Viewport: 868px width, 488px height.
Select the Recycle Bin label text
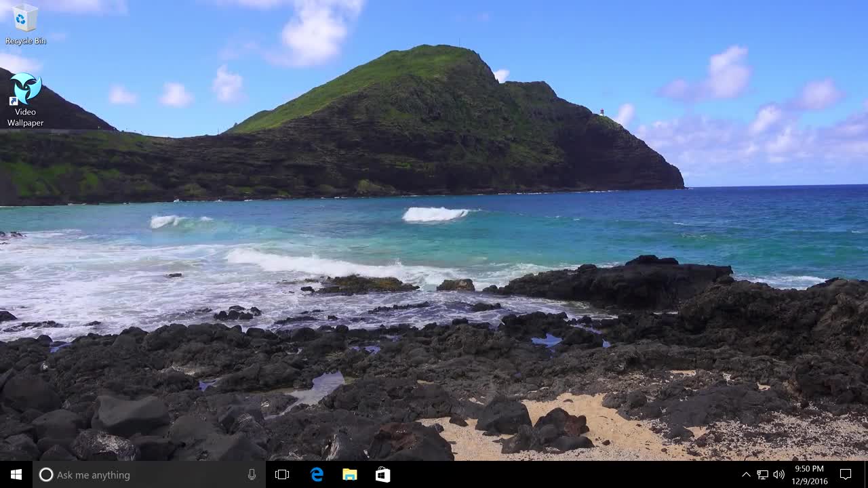click(25, 41)
